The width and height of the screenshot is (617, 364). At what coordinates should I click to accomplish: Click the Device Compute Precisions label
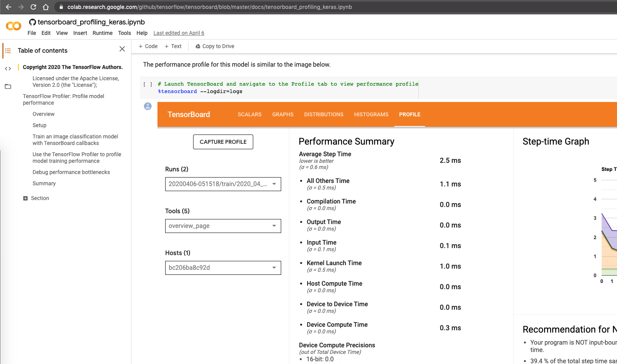point(337,345)
